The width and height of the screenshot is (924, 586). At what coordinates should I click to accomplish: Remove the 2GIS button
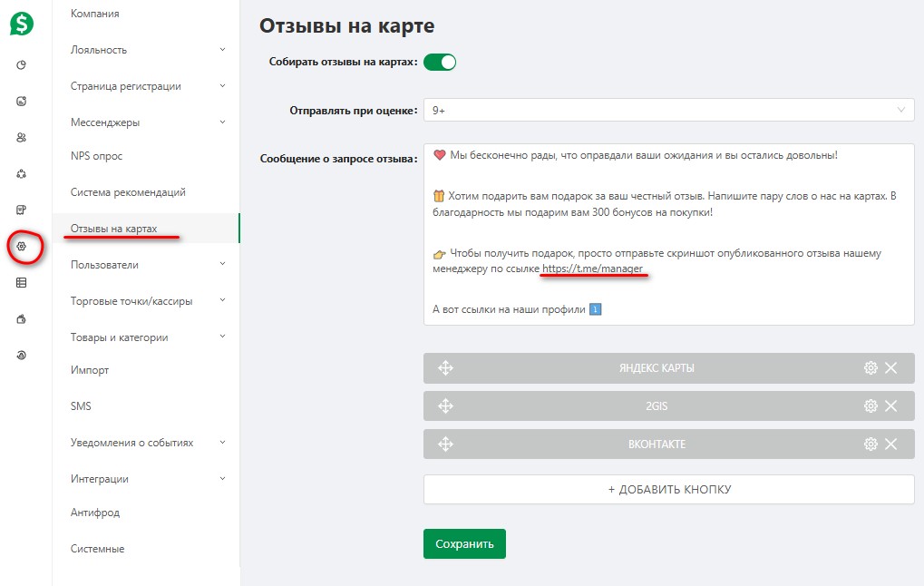point(891,405)
